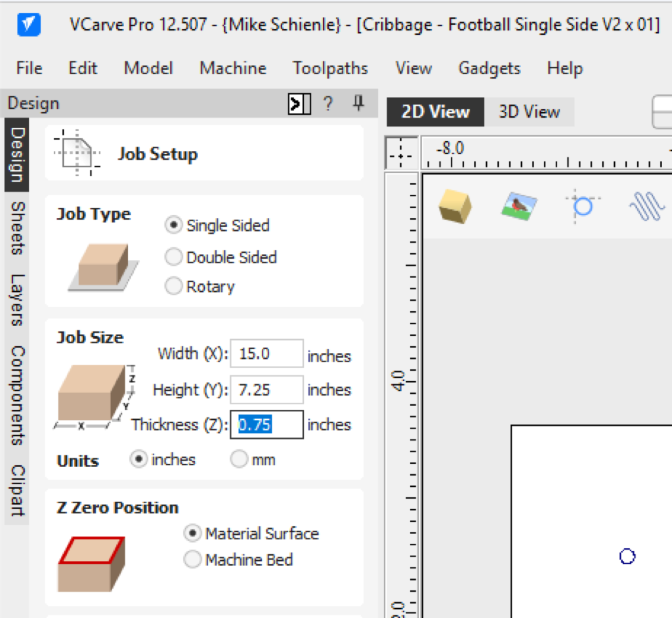Click the Job Size XYZ block illustration

(x=94, y=396)
